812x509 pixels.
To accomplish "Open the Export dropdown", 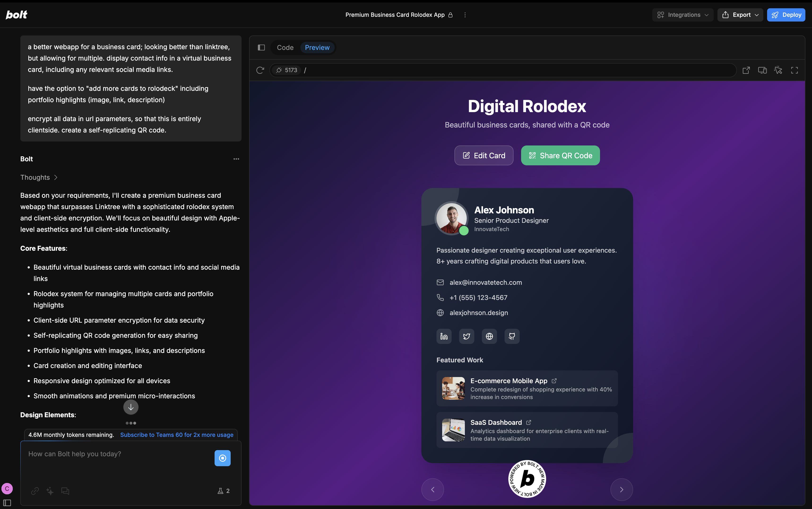I will 740,15.
